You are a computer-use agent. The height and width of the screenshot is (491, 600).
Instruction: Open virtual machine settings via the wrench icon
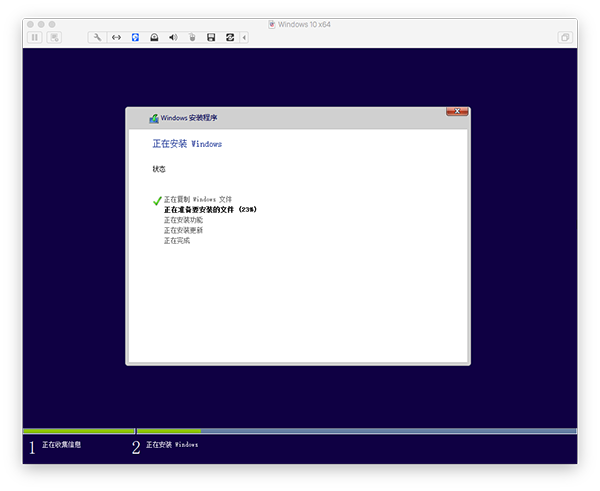pos(97,37)
